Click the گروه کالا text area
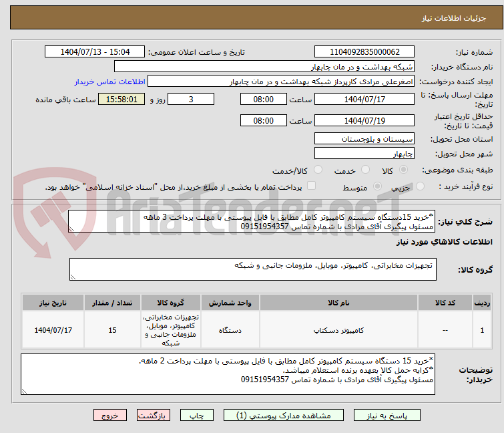The image size is (504, 433). pos(253,269)
